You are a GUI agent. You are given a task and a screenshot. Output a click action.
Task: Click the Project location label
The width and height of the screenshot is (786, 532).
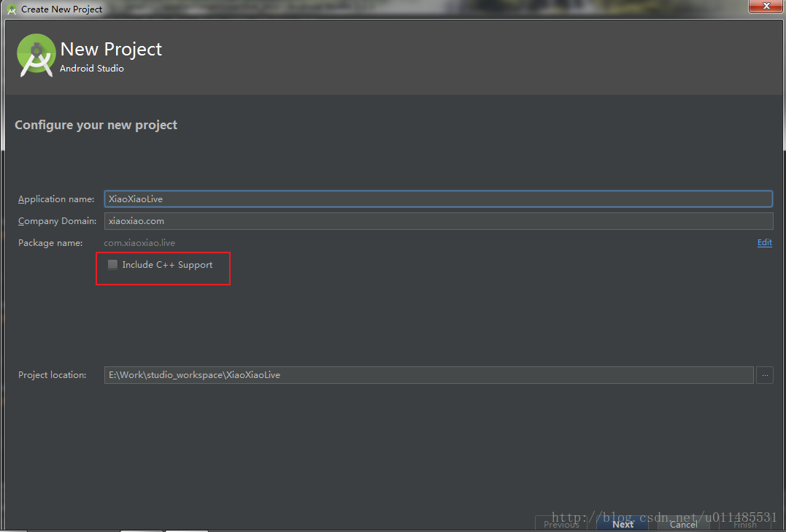tap(52, 375)
